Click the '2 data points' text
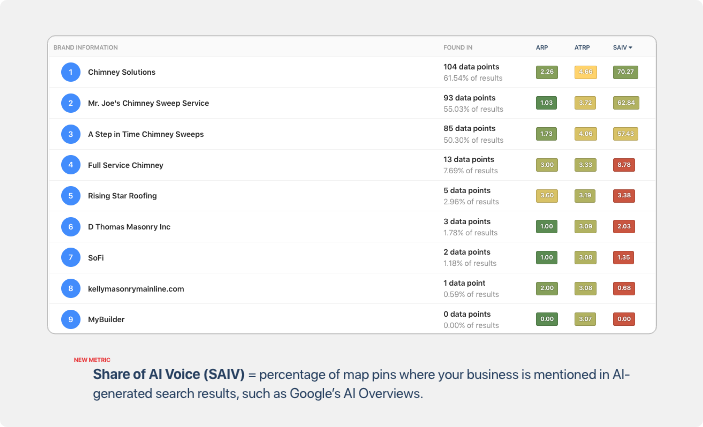Screen dimensions: 703x427 tap(467, 252)
